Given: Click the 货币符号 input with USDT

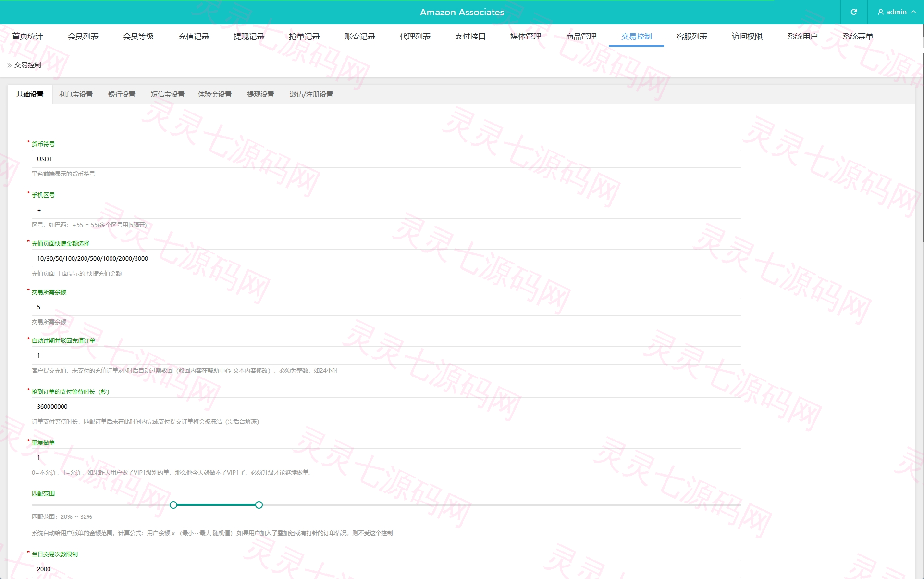Looking at the screenshot, I should (386, 159).
